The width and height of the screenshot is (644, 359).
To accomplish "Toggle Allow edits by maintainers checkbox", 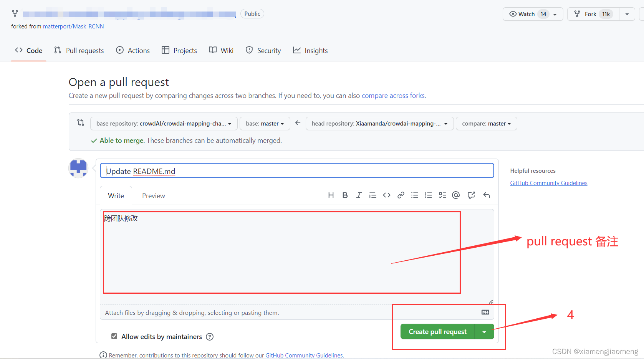I will tap(114, 336).
